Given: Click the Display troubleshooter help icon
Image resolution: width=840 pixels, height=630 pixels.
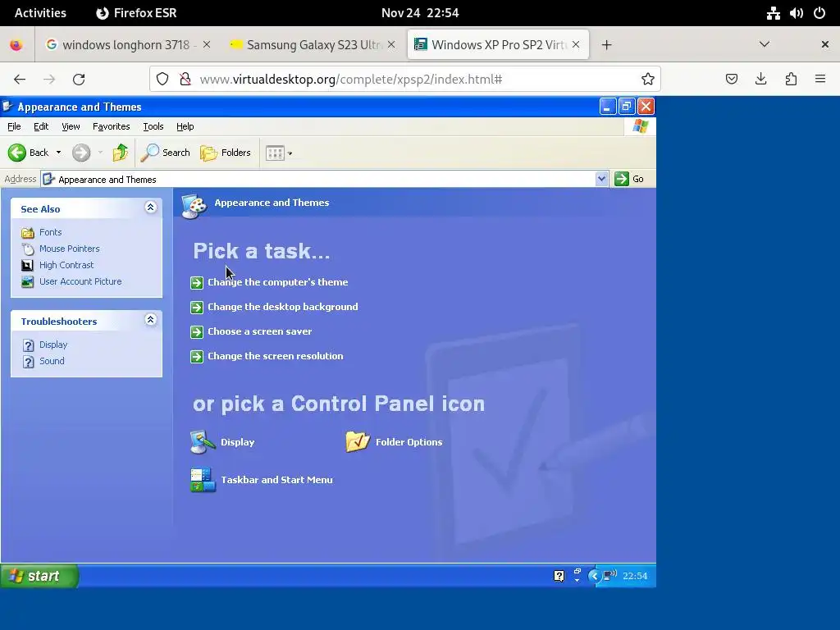Looking at the screenshot, I should 29,345.
